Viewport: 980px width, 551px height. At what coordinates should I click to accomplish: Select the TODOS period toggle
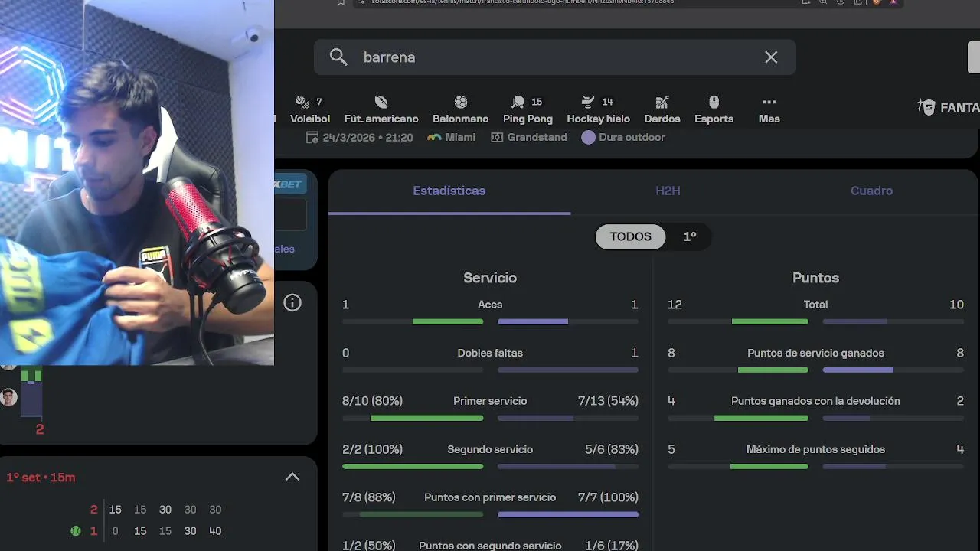click(x=630, y=236)
